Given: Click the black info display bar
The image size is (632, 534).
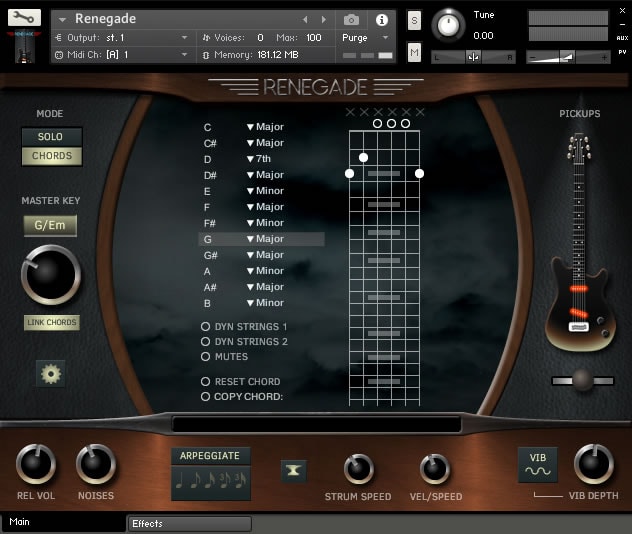Looking at the screenshot, I should tap(316, 424).
